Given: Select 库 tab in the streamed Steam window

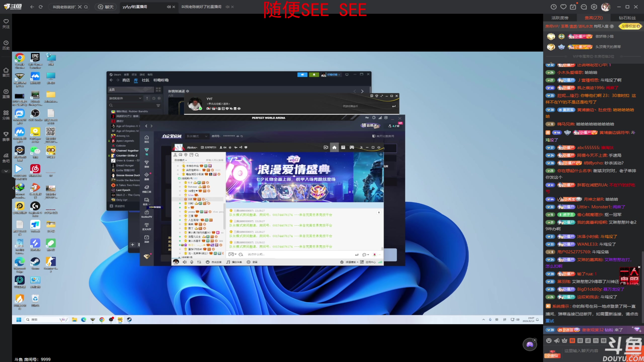Looking at the screenshot, I should (x=136, y=80).
